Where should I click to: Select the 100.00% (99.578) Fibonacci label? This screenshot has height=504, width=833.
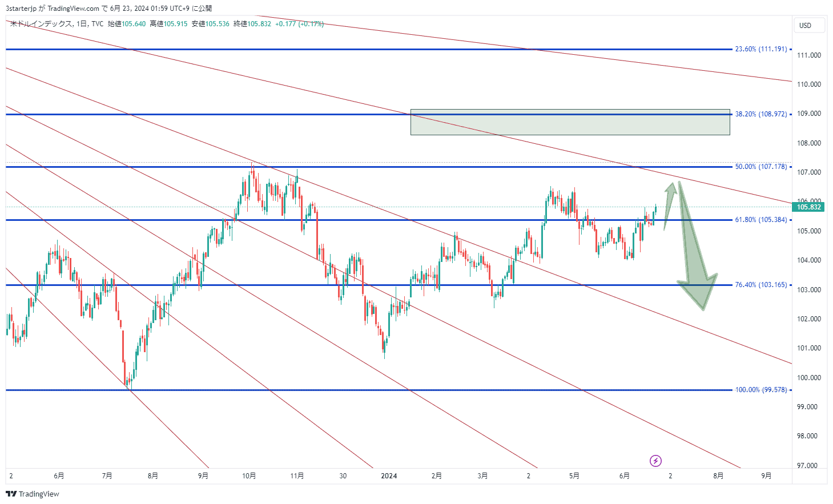tap(760, 390)
